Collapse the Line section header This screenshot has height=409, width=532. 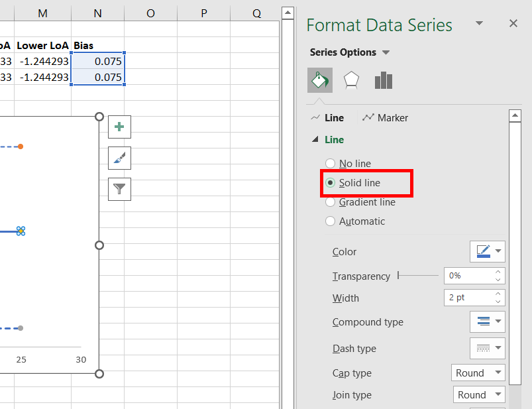point(316,140)
